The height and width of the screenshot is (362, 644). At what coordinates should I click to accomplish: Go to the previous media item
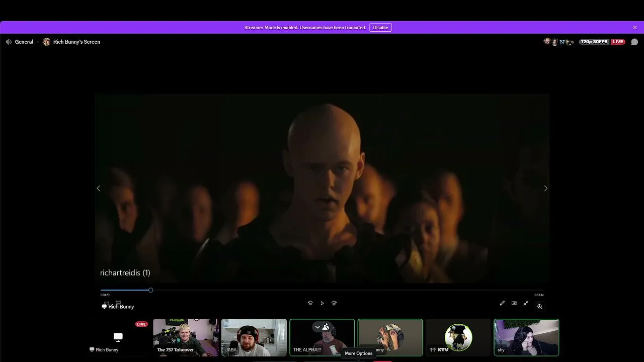99,189
